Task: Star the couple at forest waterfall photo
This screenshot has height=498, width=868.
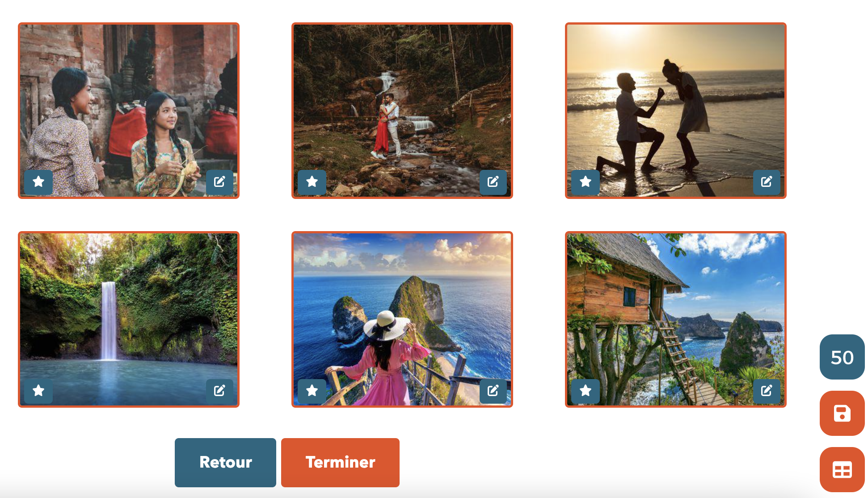Action: coord(312,181)
